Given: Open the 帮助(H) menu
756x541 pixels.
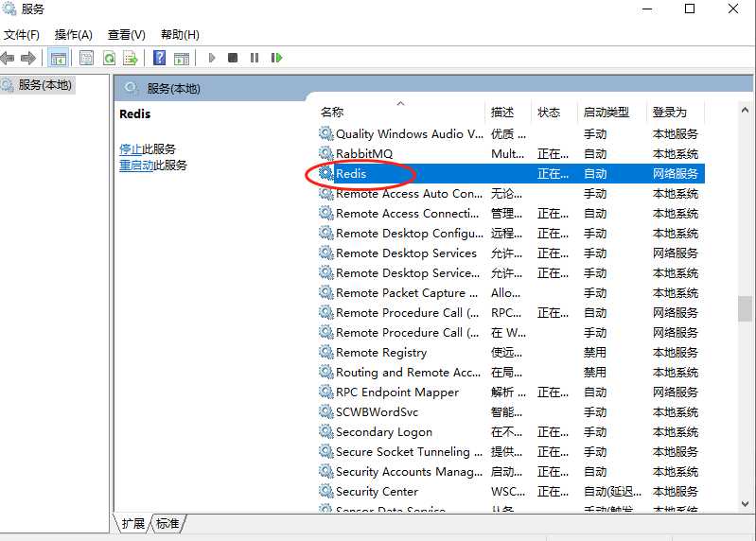Looking at the screenshot, I should (180, 35).
